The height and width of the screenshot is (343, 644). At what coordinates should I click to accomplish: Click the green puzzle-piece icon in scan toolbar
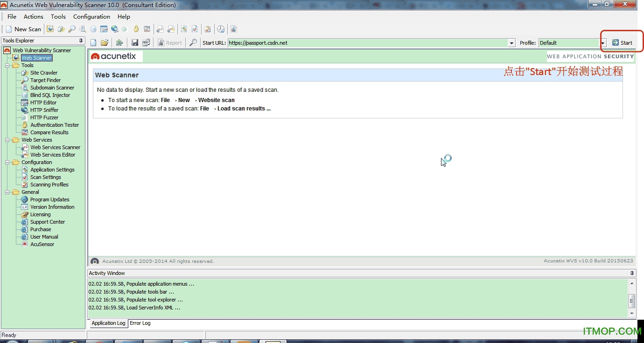(x=119, y=42)
